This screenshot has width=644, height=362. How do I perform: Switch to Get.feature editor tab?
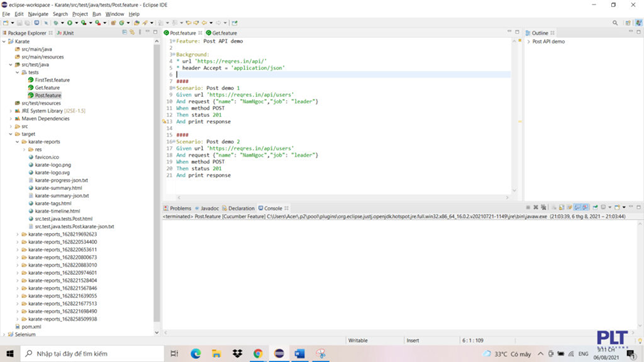(x=221, y=33)
